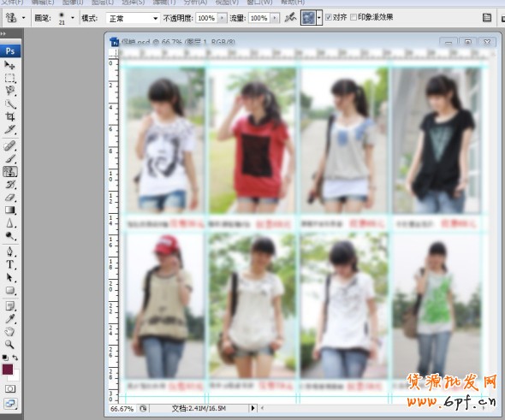
Task: Select the Zoom magnifier tool
Action: [x=9, y=345]
